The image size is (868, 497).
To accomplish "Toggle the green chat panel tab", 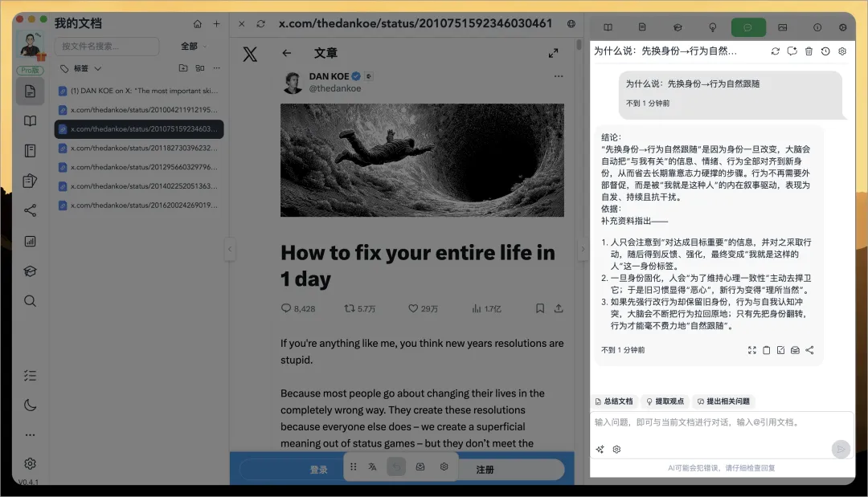I will coord(748,26).
